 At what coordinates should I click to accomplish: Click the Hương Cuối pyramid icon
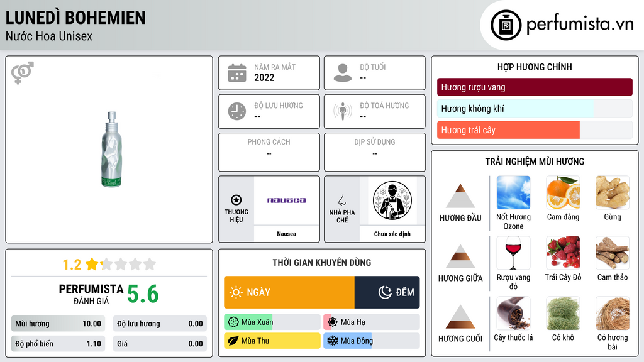[460, 317]
